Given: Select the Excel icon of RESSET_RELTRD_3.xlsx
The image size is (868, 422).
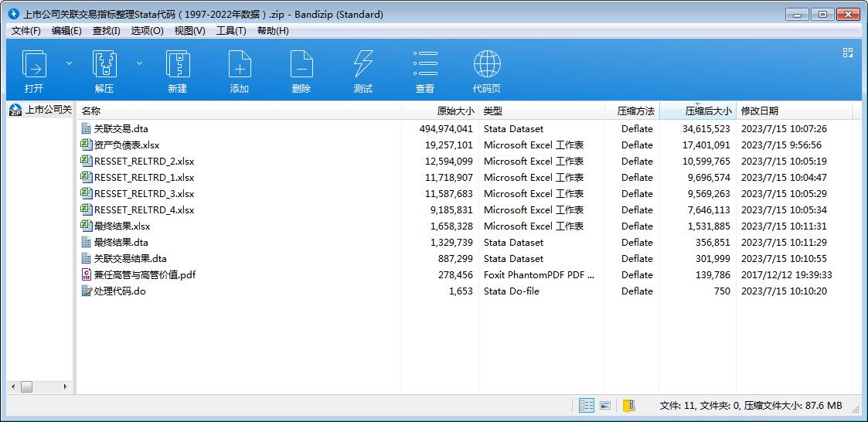Looking at the screenshot, I should 86,193.
